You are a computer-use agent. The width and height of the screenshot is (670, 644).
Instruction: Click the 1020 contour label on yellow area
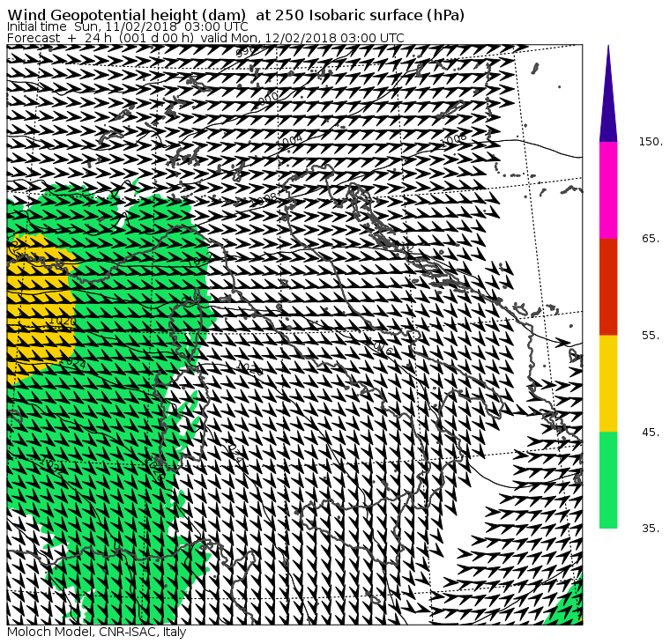[63, 321]
